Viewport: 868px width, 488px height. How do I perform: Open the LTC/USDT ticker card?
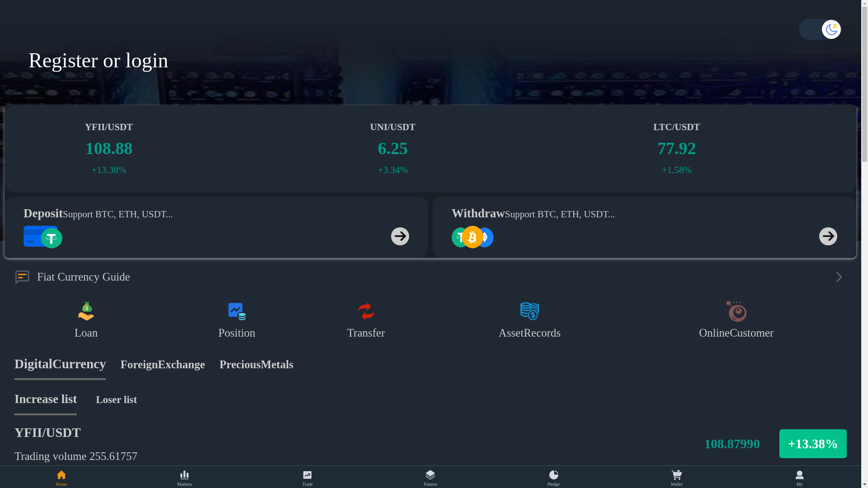tap(676, 149)
